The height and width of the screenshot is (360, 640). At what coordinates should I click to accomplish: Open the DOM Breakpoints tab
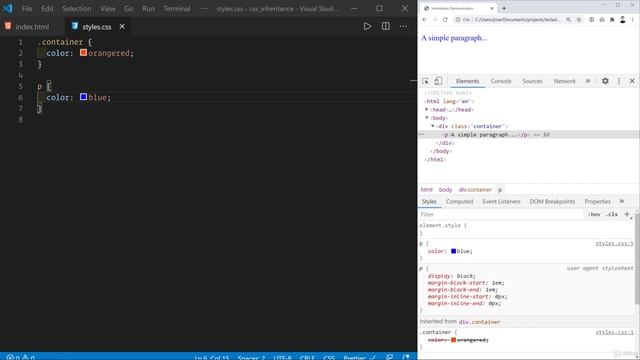tap(552, 202)
